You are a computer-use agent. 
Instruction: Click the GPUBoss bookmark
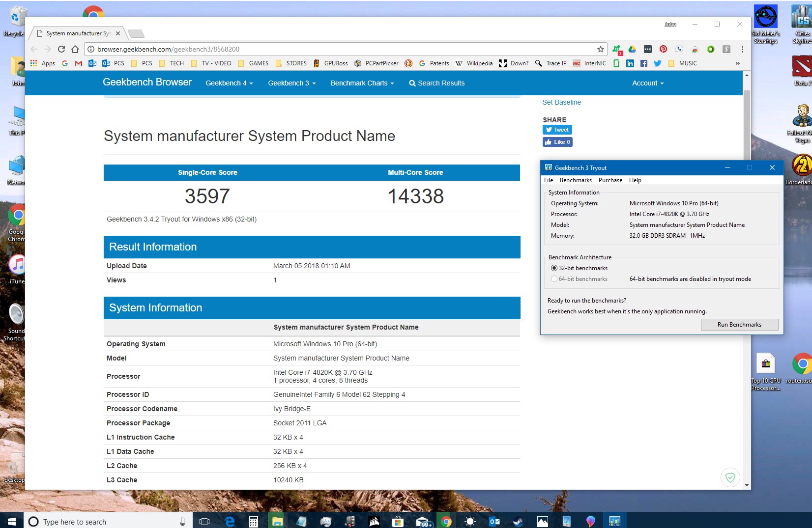[331, 63]
